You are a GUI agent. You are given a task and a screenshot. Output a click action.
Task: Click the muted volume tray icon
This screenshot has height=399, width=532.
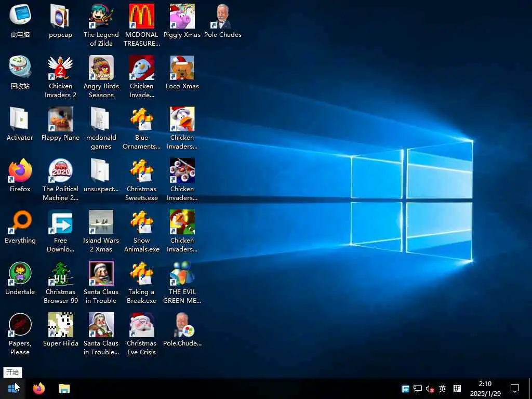[x=430, y=389]
